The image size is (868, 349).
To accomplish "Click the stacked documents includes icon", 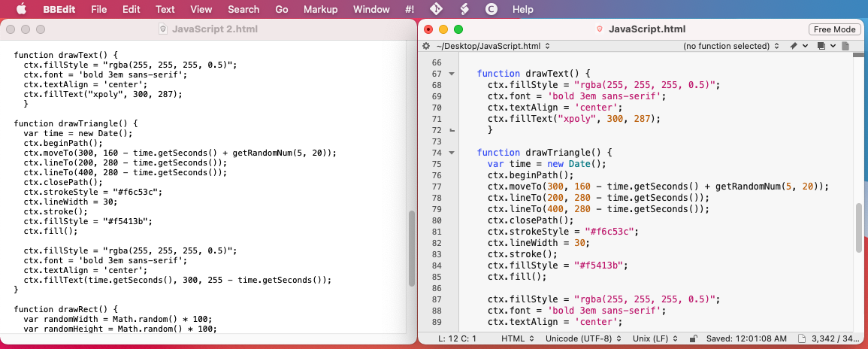I will pyautogui.click(x=821, y=46).
